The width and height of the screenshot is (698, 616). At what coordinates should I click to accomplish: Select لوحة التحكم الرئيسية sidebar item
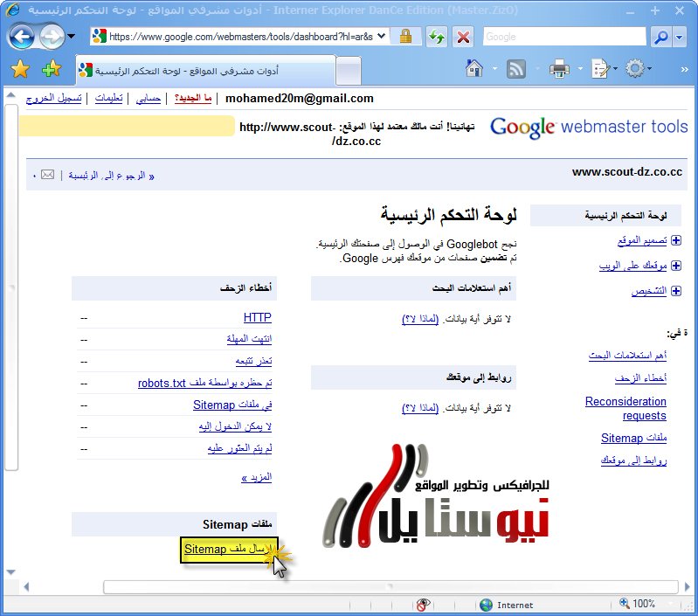(605, 216)
